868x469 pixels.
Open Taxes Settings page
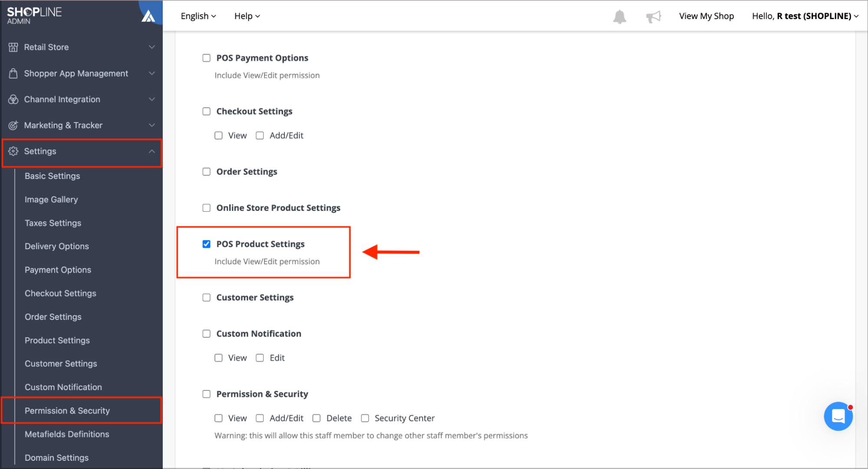[x=53, y=223]
